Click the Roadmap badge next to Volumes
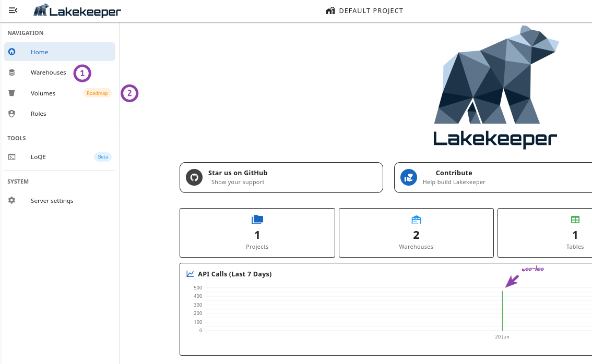The image size is (592, 364). [x=97, y=93]
